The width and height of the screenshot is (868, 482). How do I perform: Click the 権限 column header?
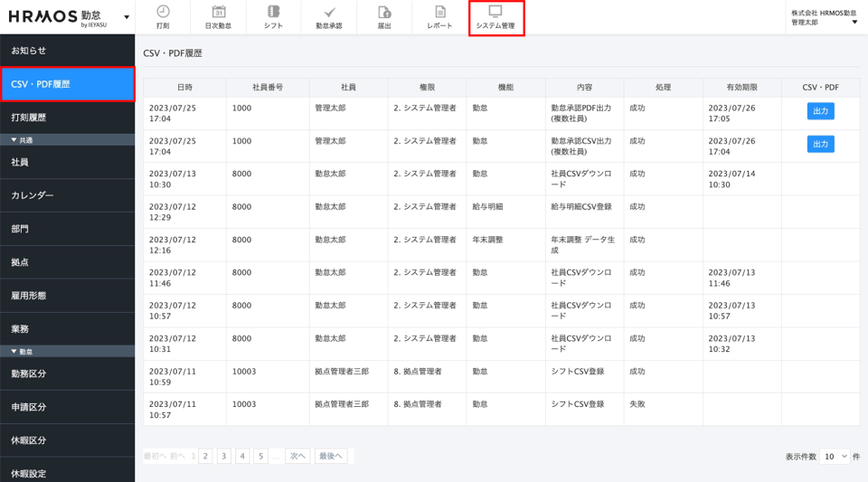pos(427,88)
